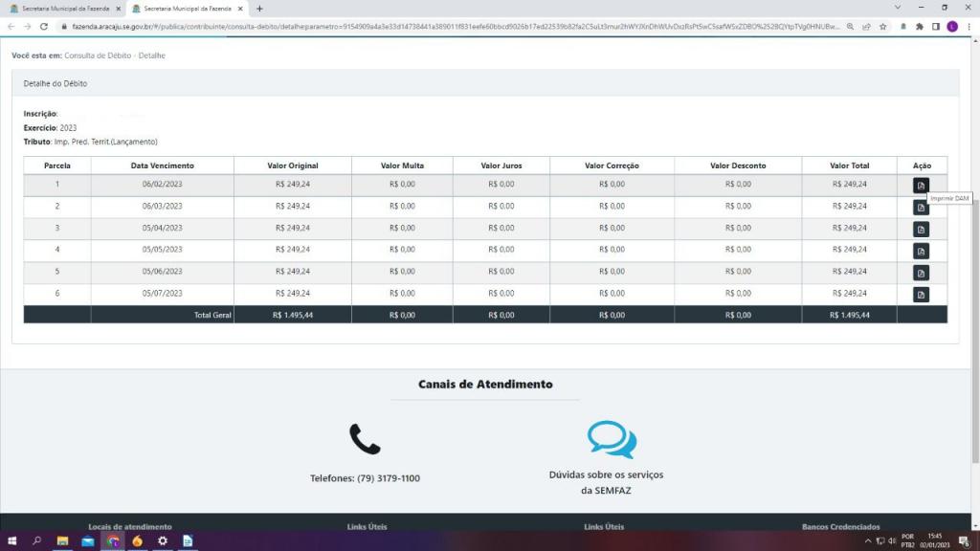Open a new browser tab
Viewport: 980px width, 551px height.
coord(259,9)
